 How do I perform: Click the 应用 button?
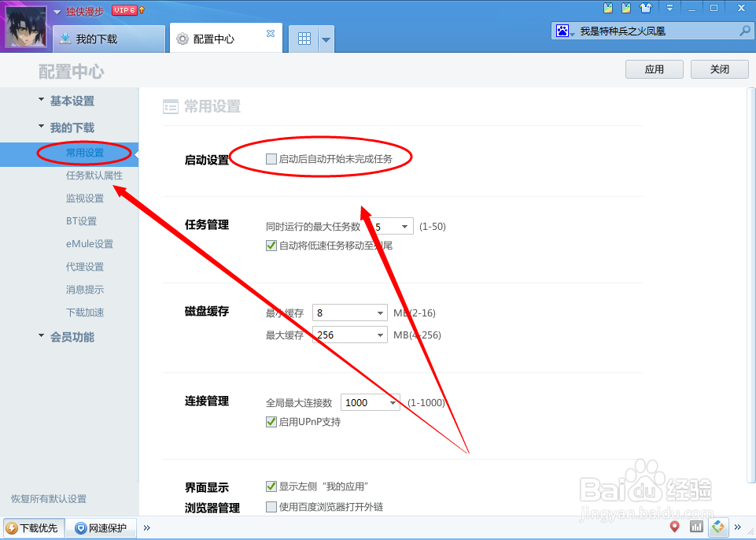654,68
